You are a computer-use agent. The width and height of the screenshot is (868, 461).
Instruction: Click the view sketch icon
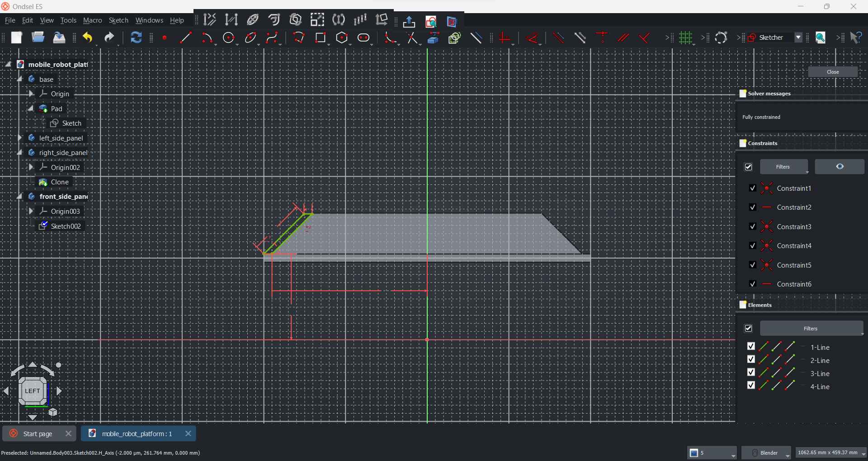pyautogui.click(x=431, y=21)
